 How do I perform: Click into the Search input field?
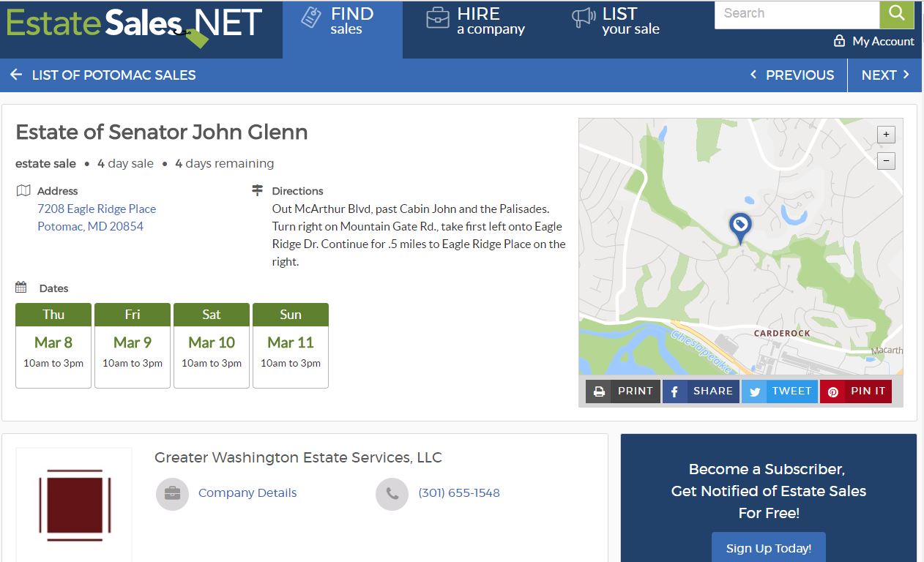coord(797,14)
